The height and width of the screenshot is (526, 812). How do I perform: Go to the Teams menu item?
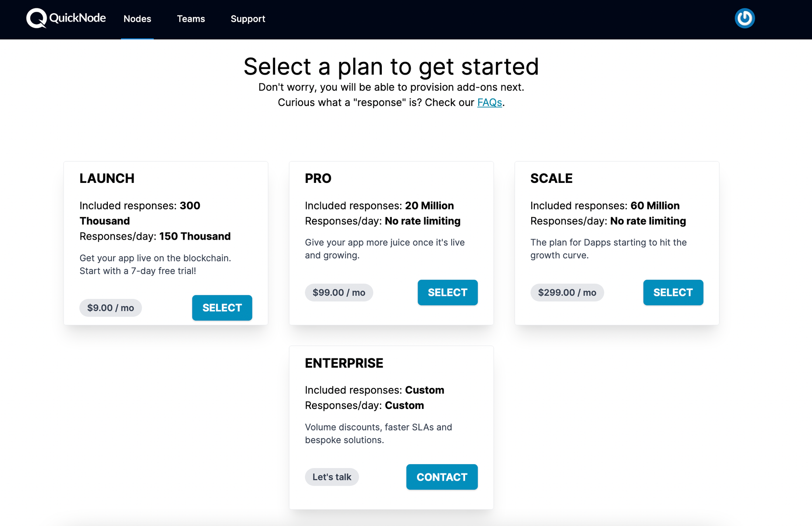(191, 19)
